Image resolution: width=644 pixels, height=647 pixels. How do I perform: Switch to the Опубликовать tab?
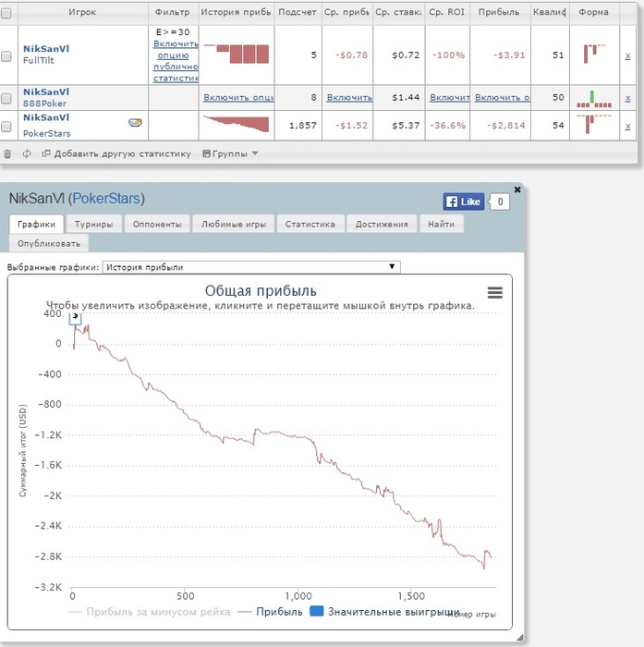pyautogui.click(x=49, y=243)
